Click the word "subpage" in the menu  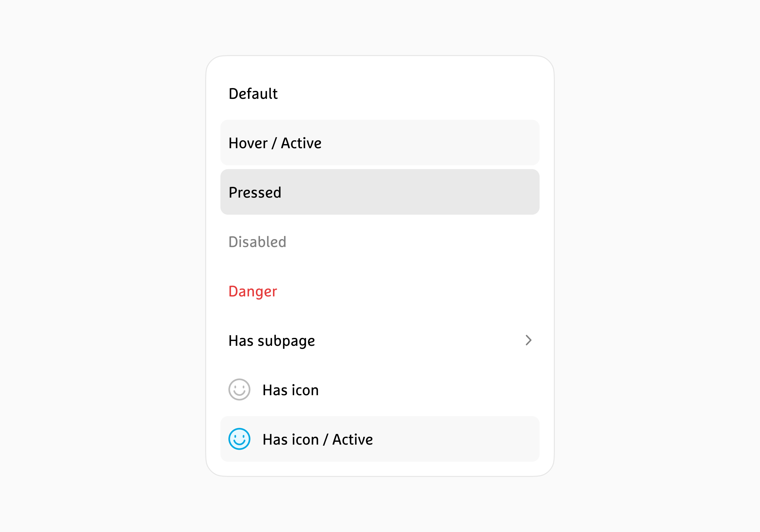(286, 341)
